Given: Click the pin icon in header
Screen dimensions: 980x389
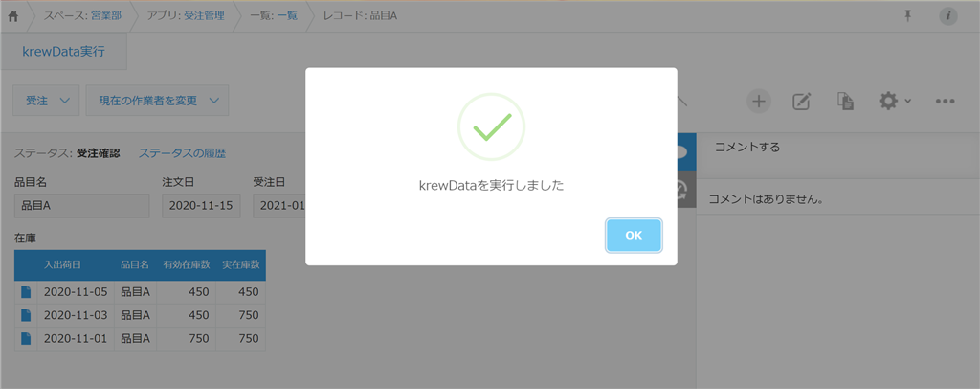Looking at the screenshot, I should pos(908,16).
